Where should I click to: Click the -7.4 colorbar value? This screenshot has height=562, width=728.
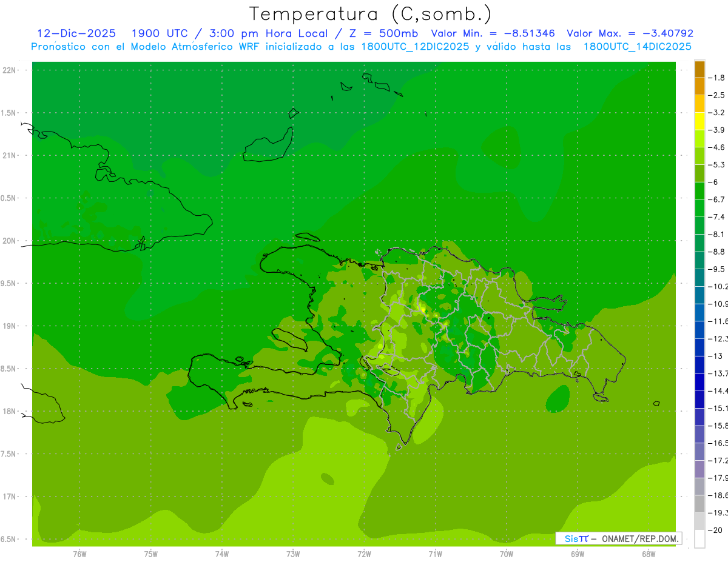click(717, 217)
